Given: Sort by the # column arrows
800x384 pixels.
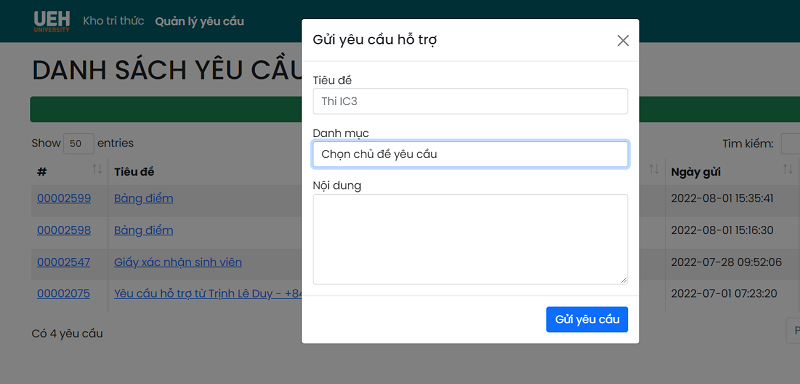Looking at the screenshot, I should (97, 169).
